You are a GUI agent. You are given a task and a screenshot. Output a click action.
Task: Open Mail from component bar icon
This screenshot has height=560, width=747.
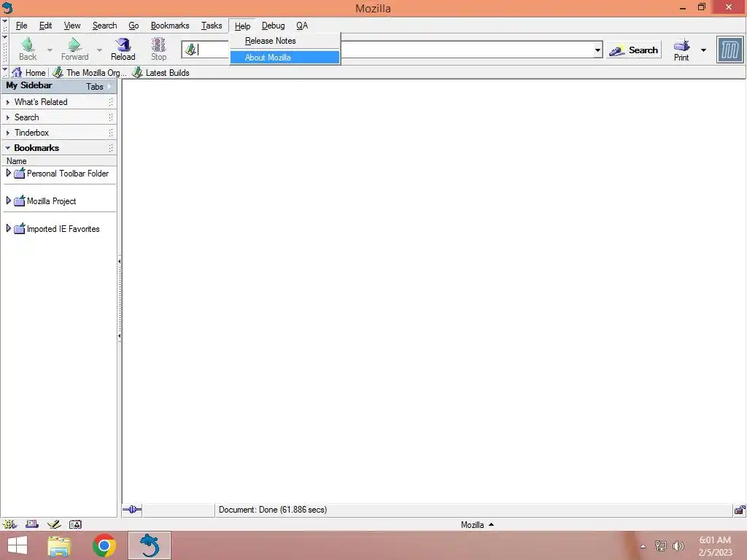(32, 524)
